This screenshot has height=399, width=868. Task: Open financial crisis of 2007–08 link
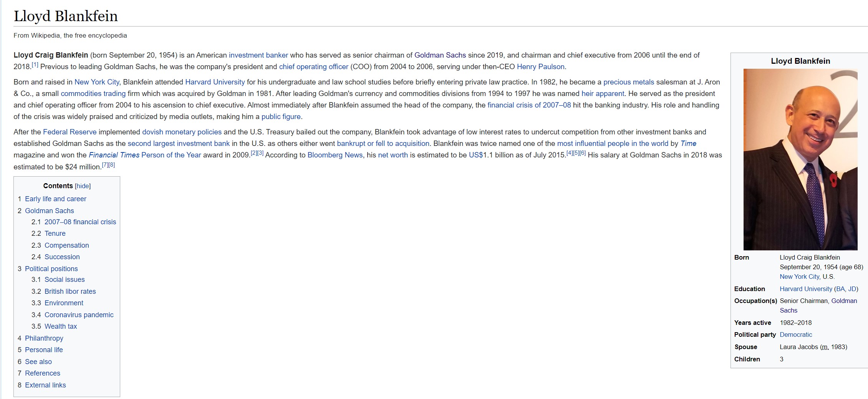tap(529, 105)
